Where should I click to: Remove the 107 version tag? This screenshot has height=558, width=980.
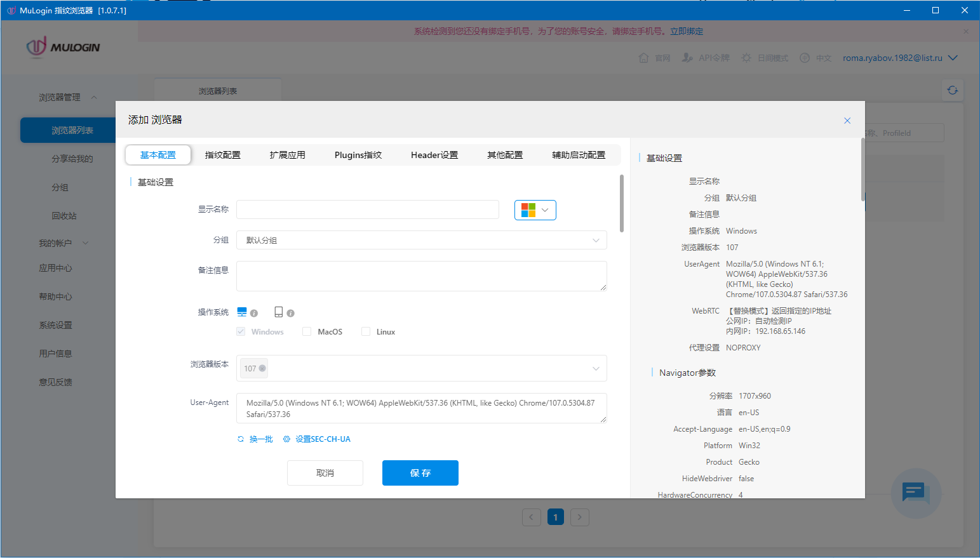[x=262, y=368]
